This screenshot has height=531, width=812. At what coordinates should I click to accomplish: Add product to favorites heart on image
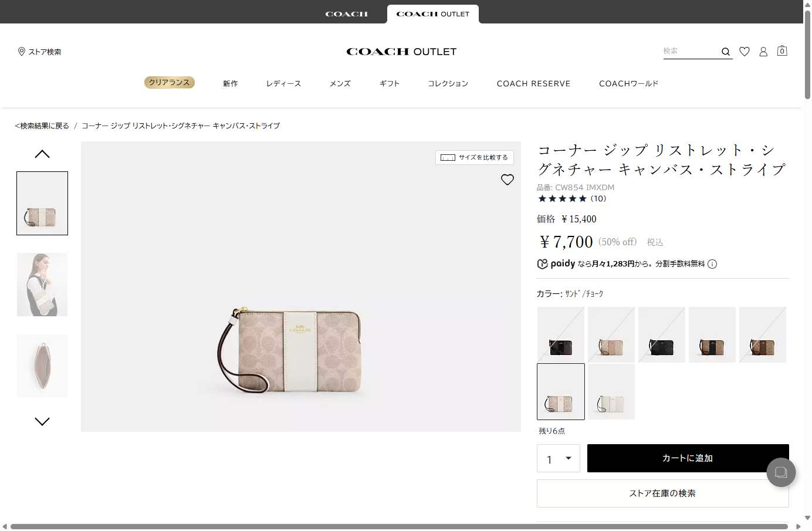507,180
